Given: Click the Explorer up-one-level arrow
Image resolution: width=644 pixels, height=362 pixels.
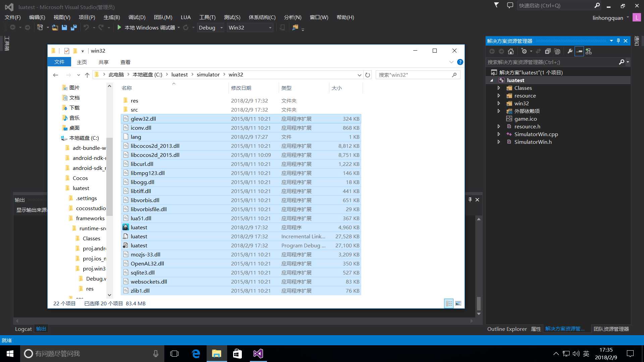Looking at the screenshot, I should coord(87,75).
